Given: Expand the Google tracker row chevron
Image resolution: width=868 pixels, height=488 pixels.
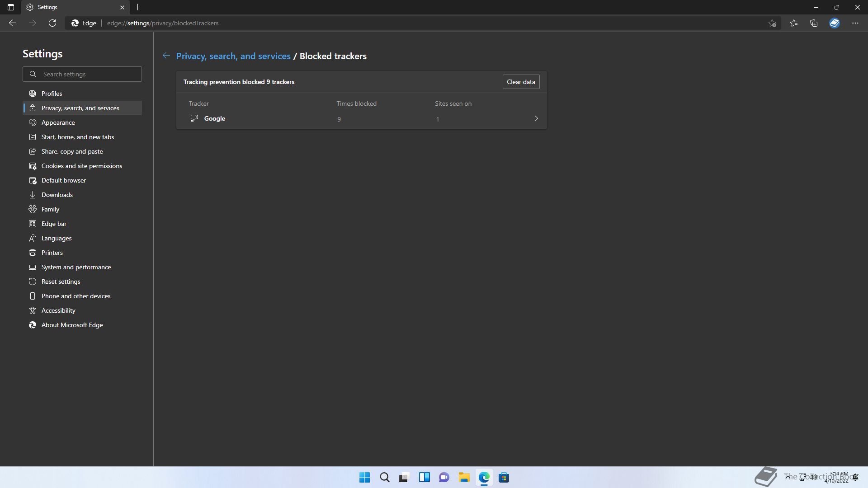Looking at the screenshot, I should 536,118.
